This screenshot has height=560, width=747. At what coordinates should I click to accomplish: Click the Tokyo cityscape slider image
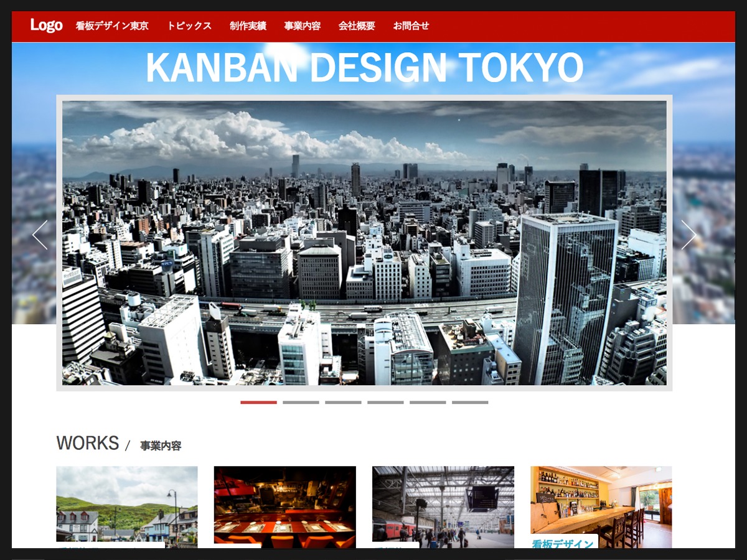click(x=364, y=243)
